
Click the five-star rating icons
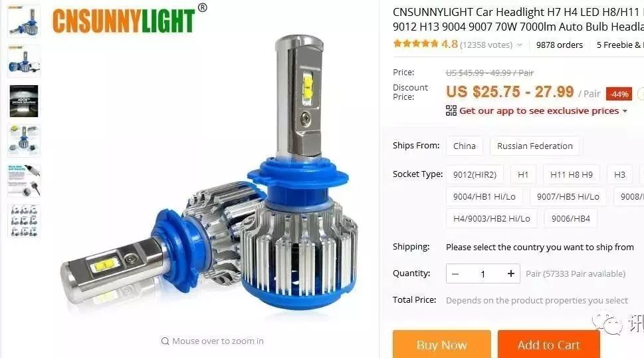(x=415, y=43)
